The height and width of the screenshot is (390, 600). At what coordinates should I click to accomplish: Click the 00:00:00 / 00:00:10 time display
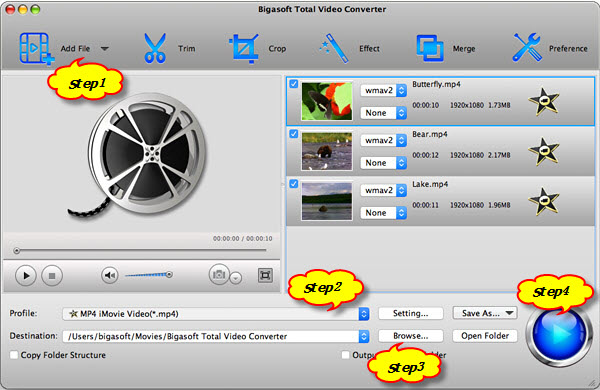click(x=243, y=238)
